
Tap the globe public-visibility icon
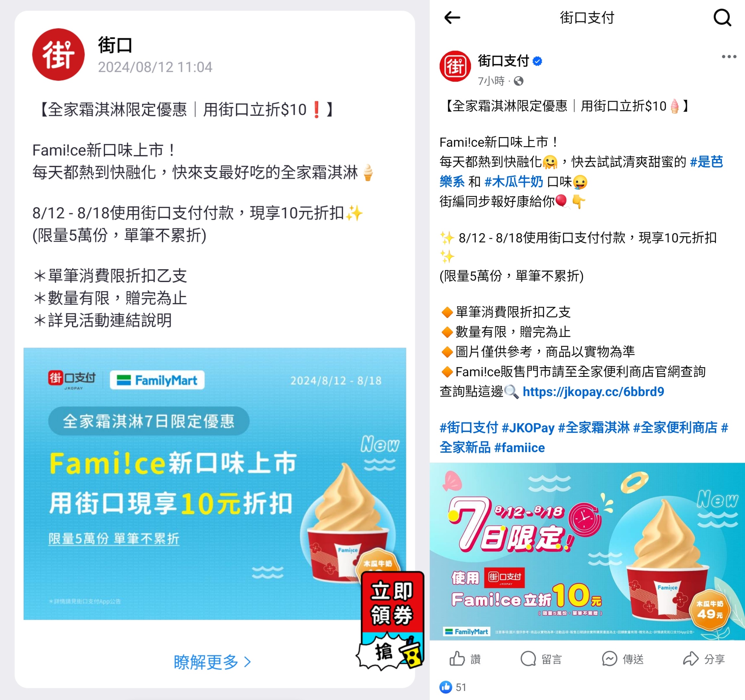tap(518, 81)
